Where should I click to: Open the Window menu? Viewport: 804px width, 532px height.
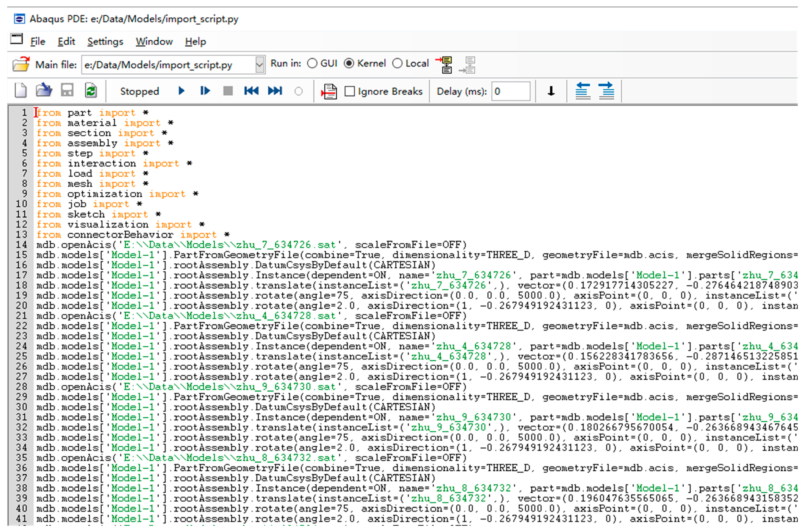pyautogui.click(x=154, y=41)
